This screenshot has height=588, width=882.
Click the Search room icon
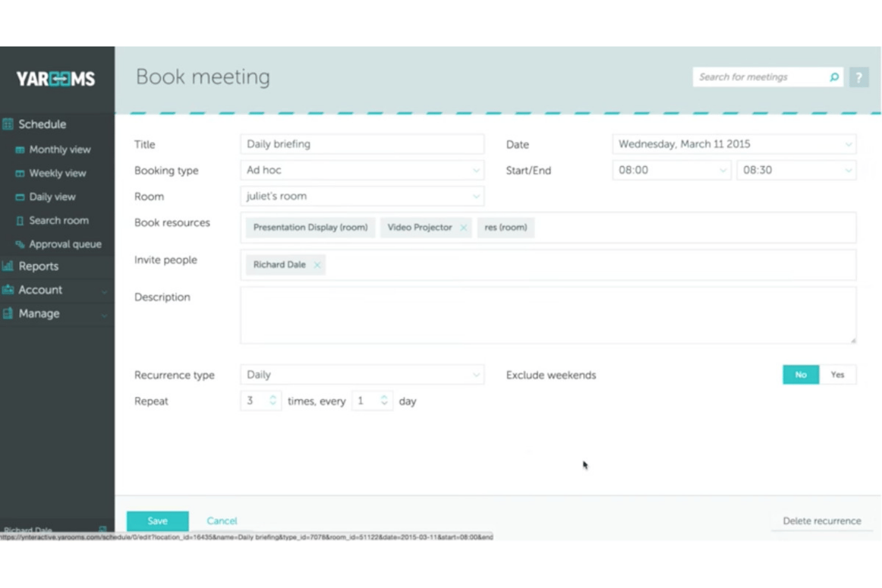pos(20,220)
